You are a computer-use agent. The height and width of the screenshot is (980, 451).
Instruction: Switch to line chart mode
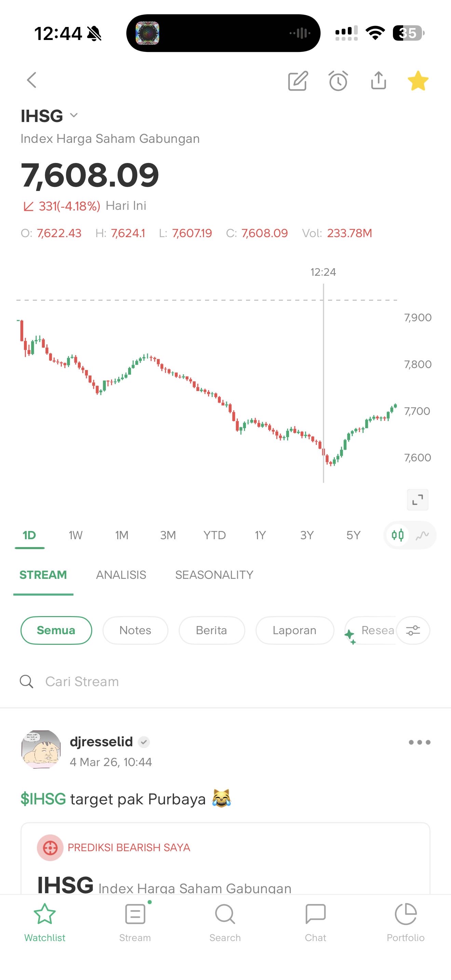[422, 535]
